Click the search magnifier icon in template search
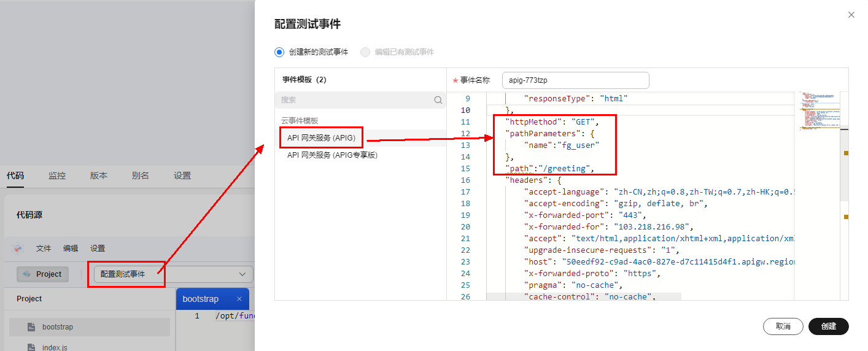The height and width of the screenshot is (351, 868). (438, 100)
